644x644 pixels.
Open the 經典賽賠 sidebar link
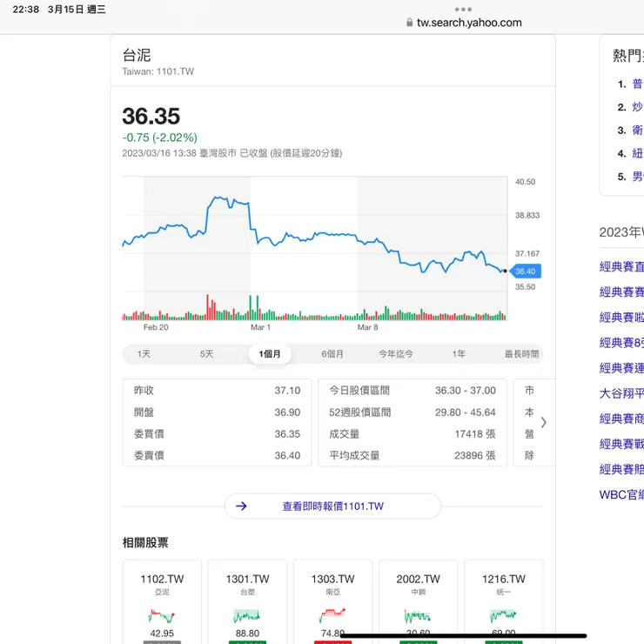621,469
